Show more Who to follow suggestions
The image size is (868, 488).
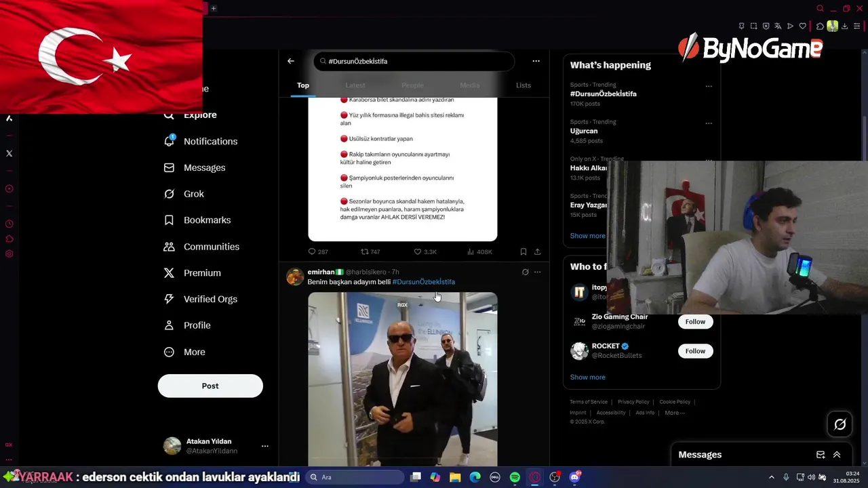click(x=587, y=377)
